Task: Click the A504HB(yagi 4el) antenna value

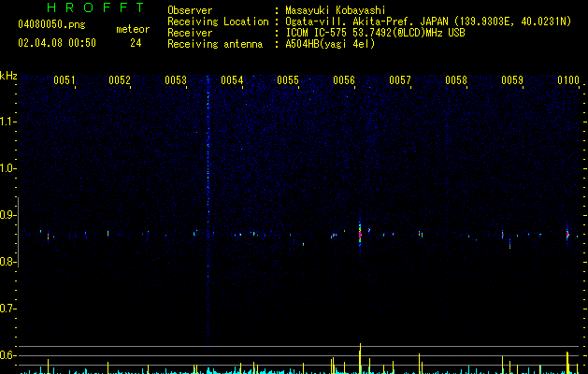Action: [330, 44]
